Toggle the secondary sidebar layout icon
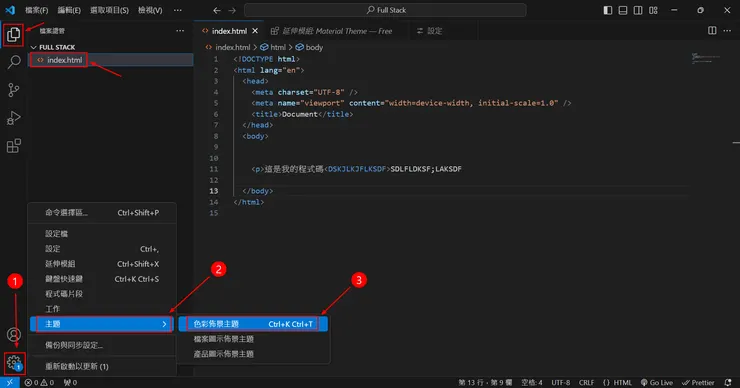The image size is (740, 388). (638, 10)
